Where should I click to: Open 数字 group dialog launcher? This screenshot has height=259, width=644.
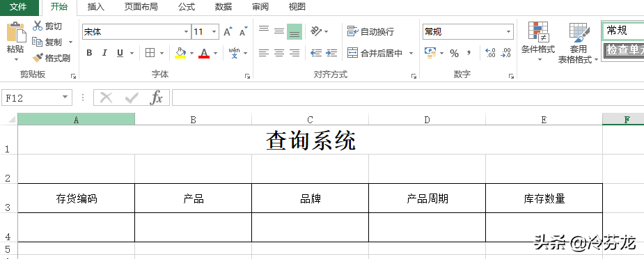511,76
